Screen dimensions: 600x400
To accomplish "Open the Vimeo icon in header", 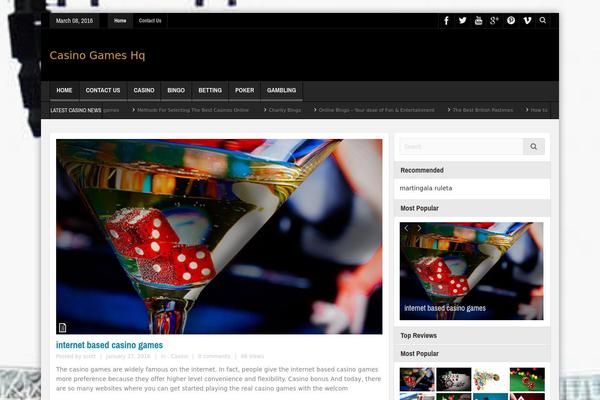I will (x=527, y=21).
